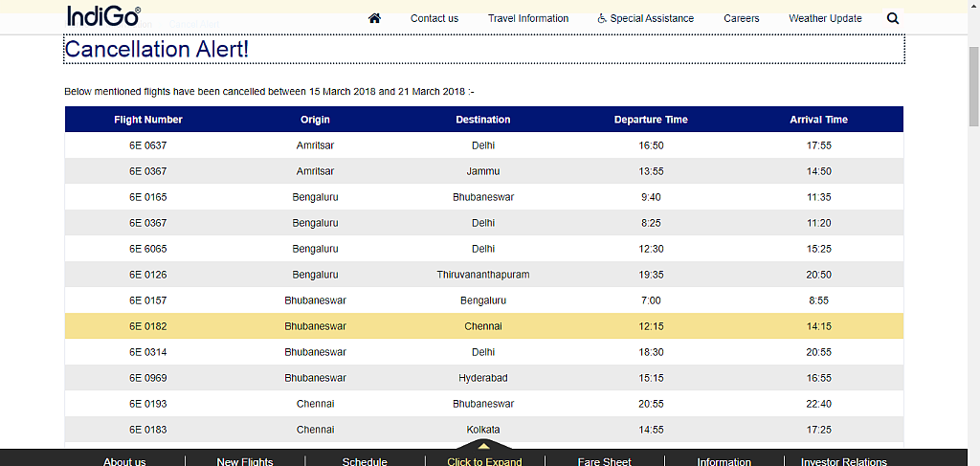Image resolution: width=980 pixels, height=466 pixels.
Task: Open Investor Relations footer link
Action: click(844, 461)
